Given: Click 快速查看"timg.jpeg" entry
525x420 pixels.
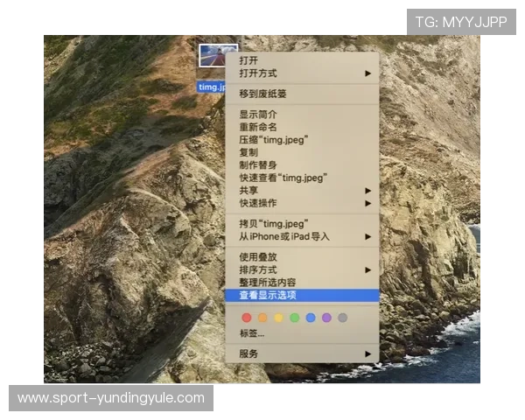Looking at the screenshot, I should 302,178.
